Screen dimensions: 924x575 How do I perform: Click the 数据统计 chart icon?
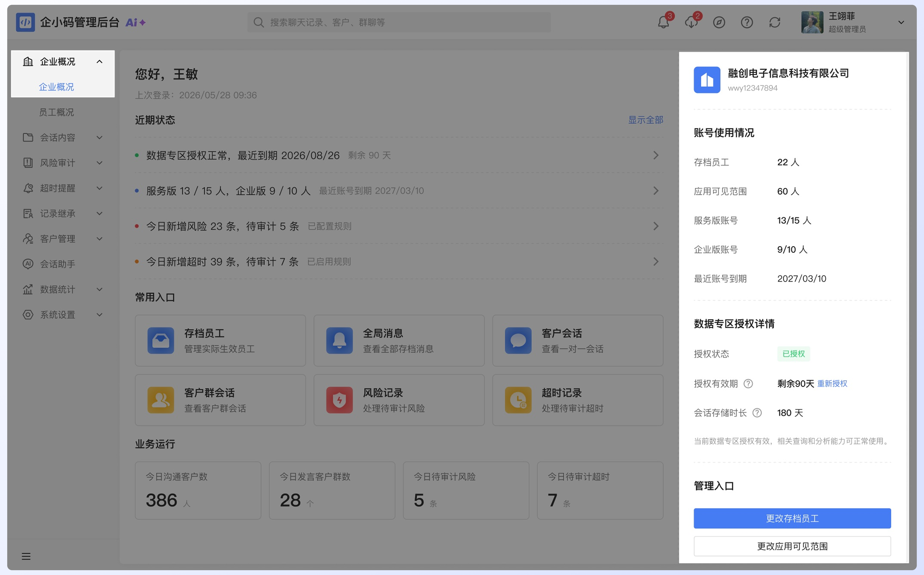click(28, 289)
